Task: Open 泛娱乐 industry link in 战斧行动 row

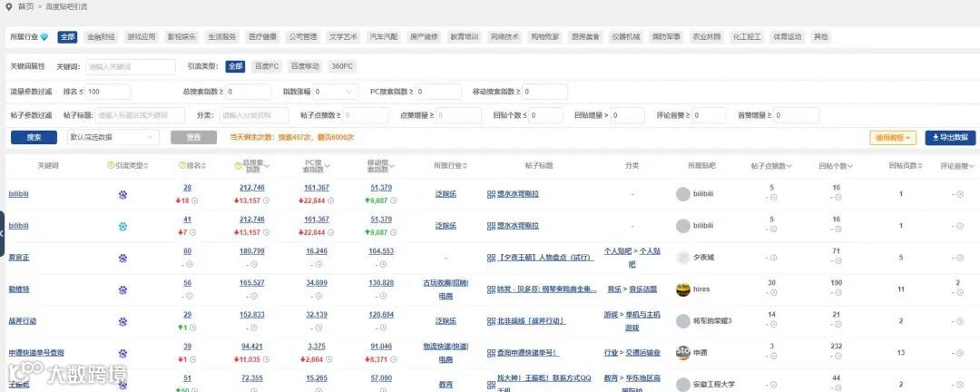Action: point(446,321)
